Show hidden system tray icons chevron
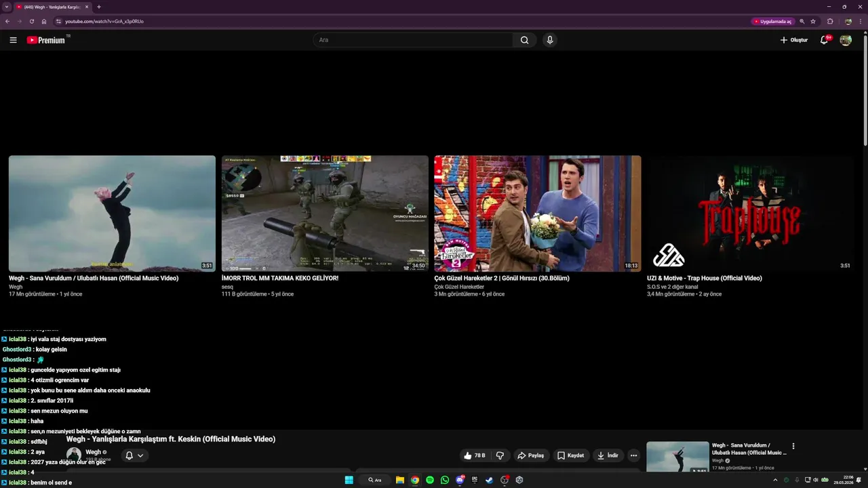The width and height of the screenshot is (868, 488). coord(775,480)
